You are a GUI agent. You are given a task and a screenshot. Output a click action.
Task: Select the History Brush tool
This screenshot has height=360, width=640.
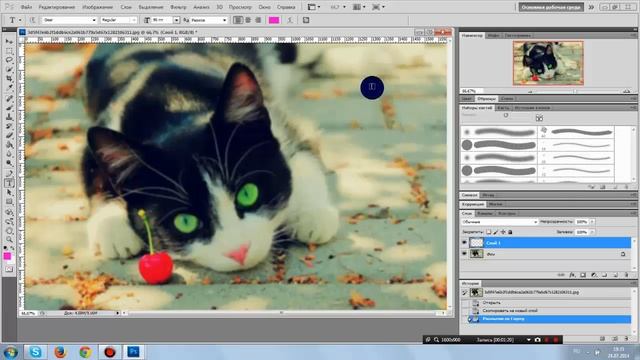pyautogui.click(x=9, y=126)
